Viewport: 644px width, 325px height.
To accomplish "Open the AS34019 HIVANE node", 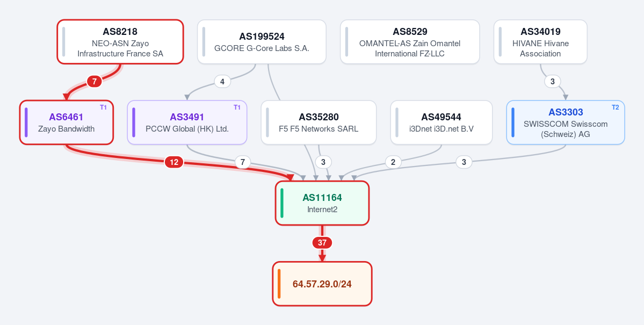I will click(540, 42).
